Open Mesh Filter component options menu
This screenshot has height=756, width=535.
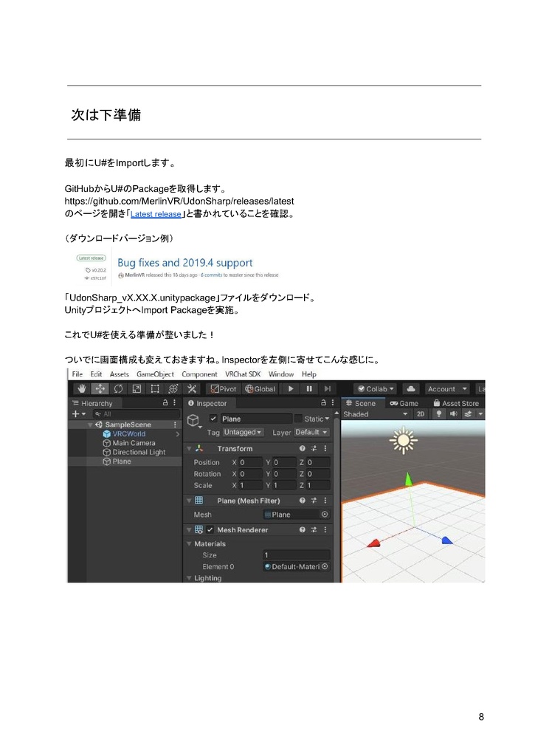click(x=325, y=501)
